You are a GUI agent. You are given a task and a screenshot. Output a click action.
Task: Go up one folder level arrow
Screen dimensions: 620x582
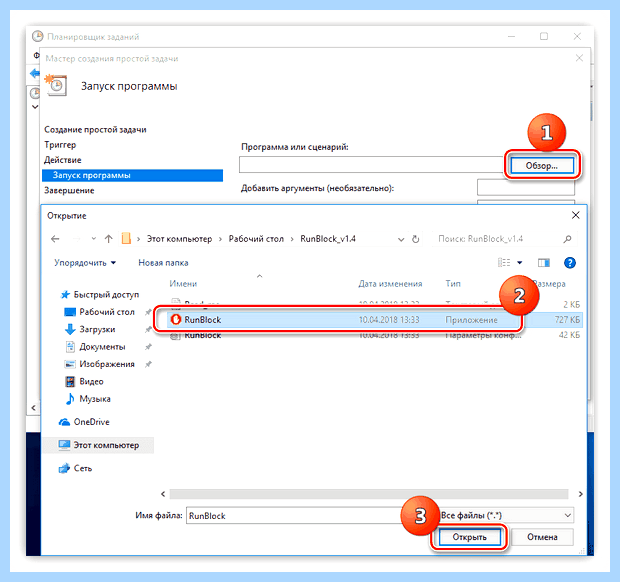point(108,239)
